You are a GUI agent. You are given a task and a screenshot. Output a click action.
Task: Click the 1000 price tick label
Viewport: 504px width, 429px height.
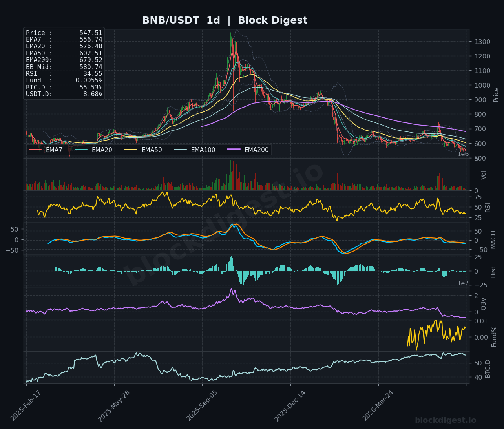482,86
